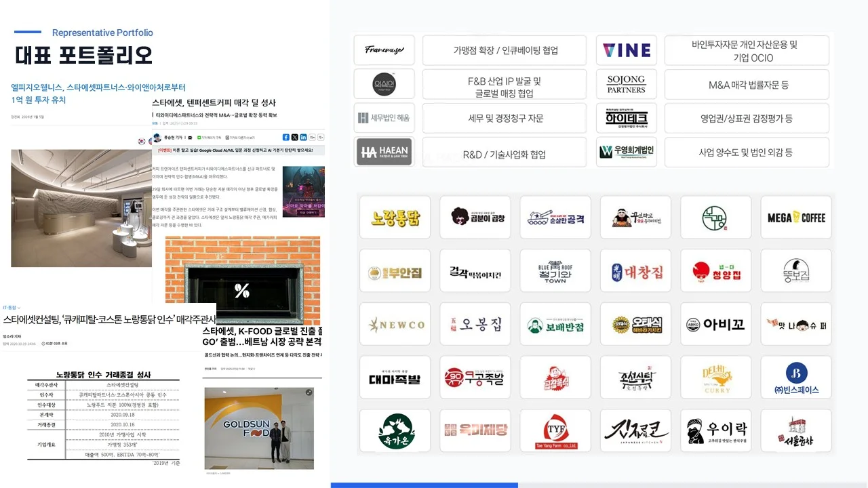
Task: Click the 바인투자자문 개인 자산운용 box
Action: click(747, 50)
